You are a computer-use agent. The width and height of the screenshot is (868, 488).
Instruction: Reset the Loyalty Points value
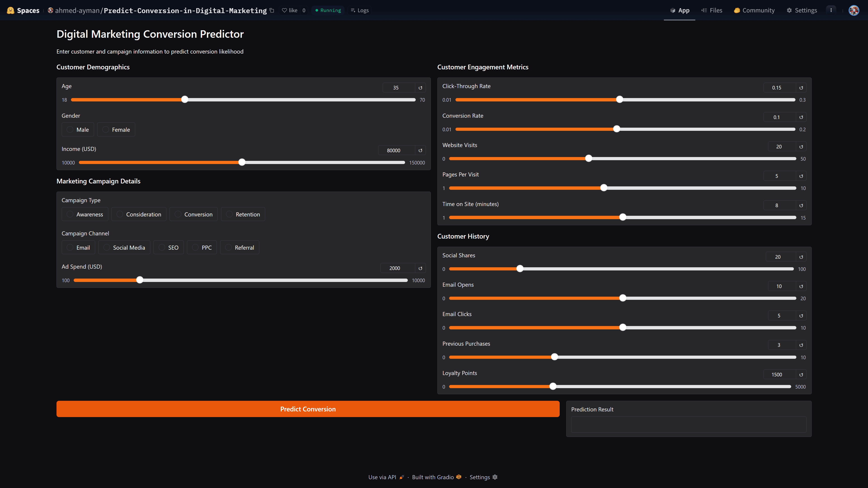pyautogui.click(x=801, y=375)
